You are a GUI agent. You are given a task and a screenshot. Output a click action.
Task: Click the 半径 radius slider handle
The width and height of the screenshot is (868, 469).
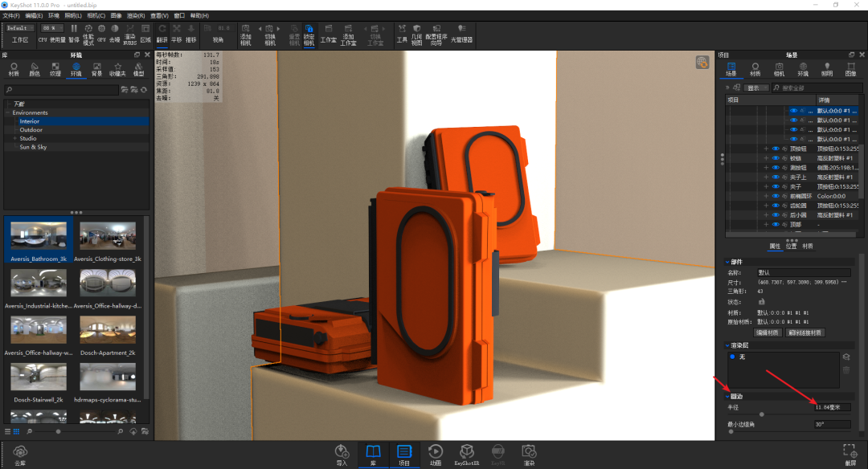click(x=762, y=415)
